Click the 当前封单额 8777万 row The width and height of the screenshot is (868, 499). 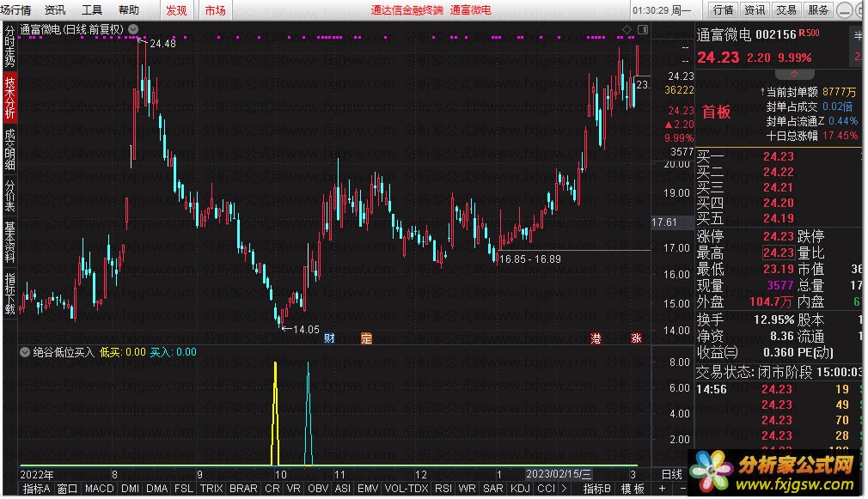810,92
